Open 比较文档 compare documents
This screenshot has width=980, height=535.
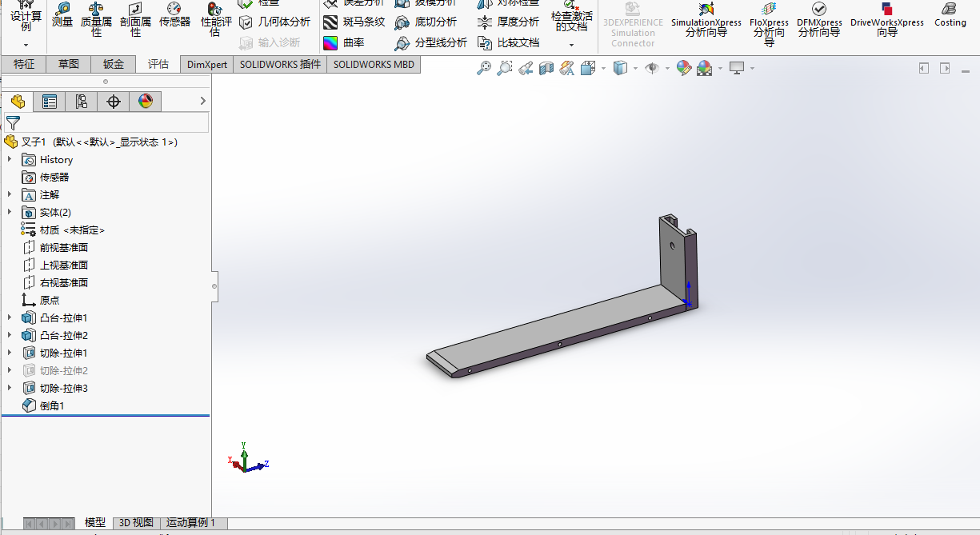pos(508,42)
